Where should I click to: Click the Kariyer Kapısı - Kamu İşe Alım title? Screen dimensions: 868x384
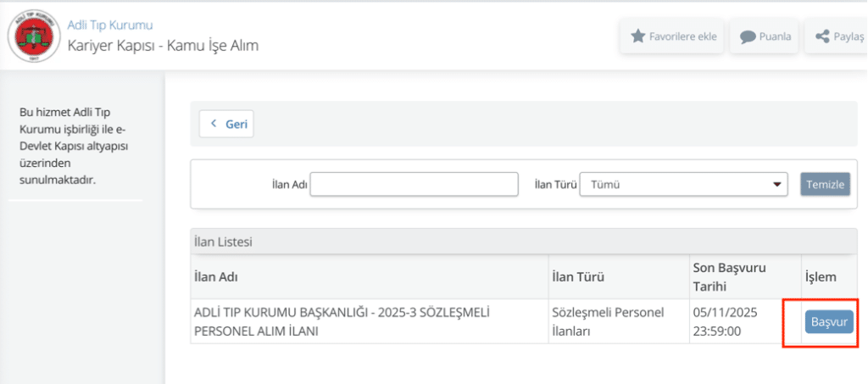point(163,46)
